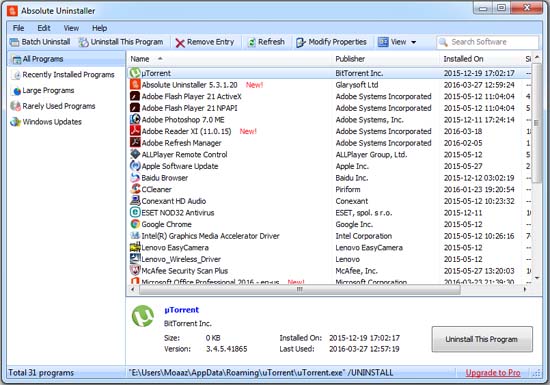Click the Remove Entry label
The width and height of the screenshot is (550, 385).
coord(210,42)
